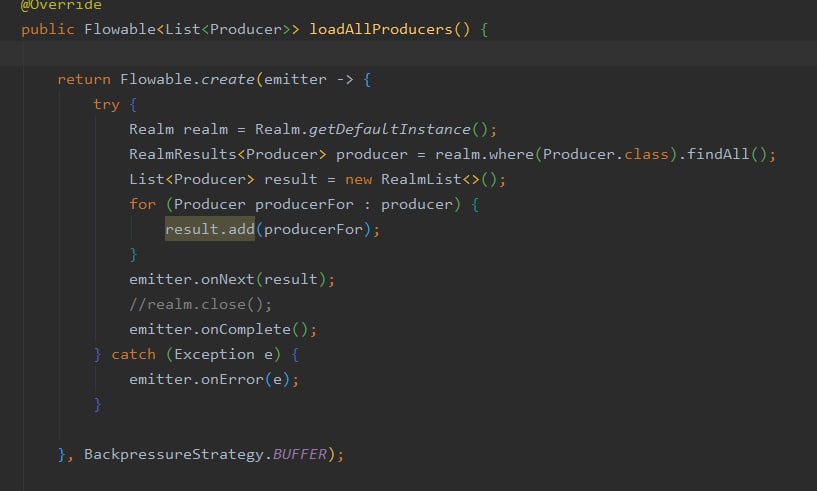Click the 'public' keyword in method signature
This screenshot has width=817, height=491.
(48, 30)
